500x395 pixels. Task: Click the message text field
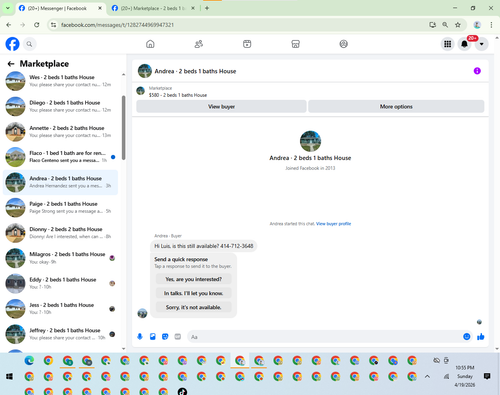(325, 337)
